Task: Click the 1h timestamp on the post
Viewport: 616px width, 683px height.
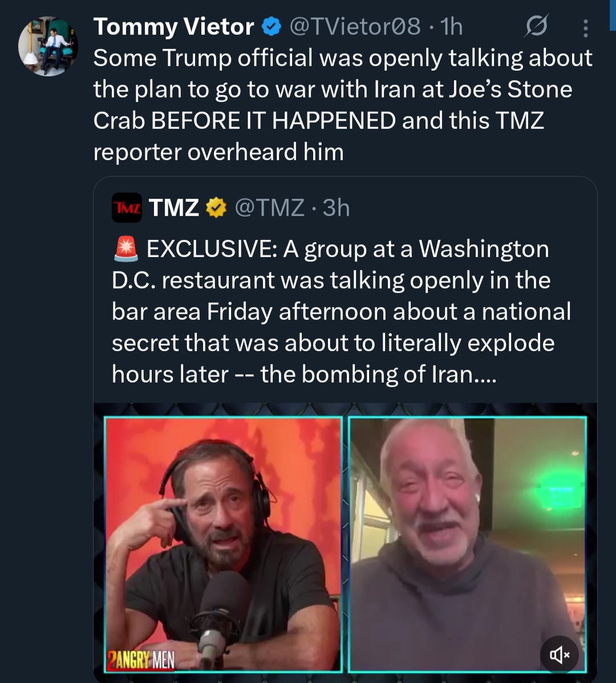Action: 452,26
